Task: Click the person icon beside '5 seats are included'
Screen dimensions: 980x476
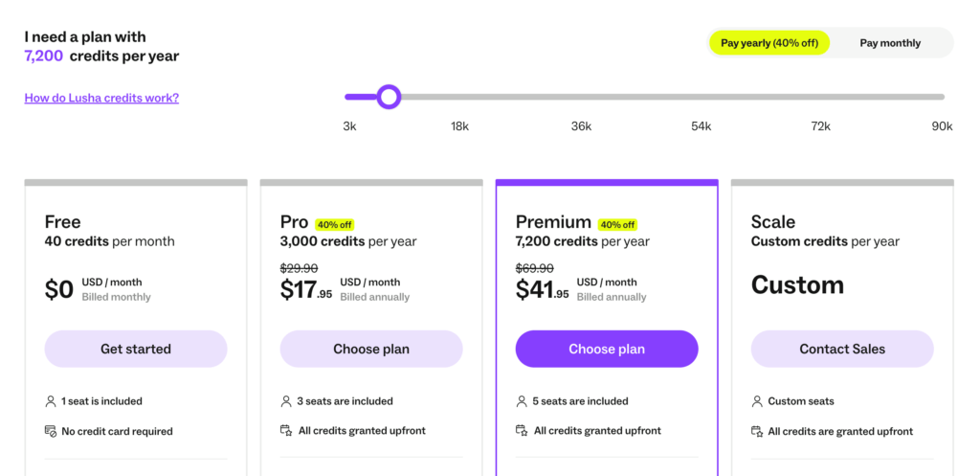Action: coord(522,401)
